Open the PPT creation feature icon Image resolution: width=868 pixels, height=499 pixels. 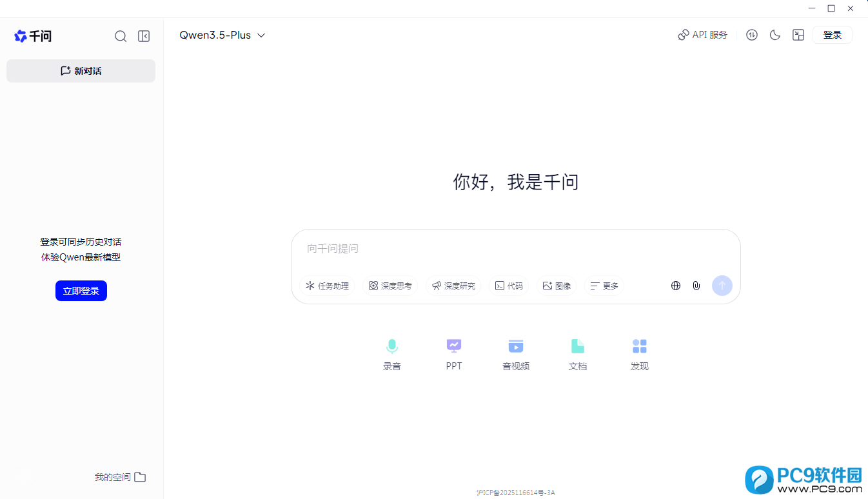click(454, 346)
